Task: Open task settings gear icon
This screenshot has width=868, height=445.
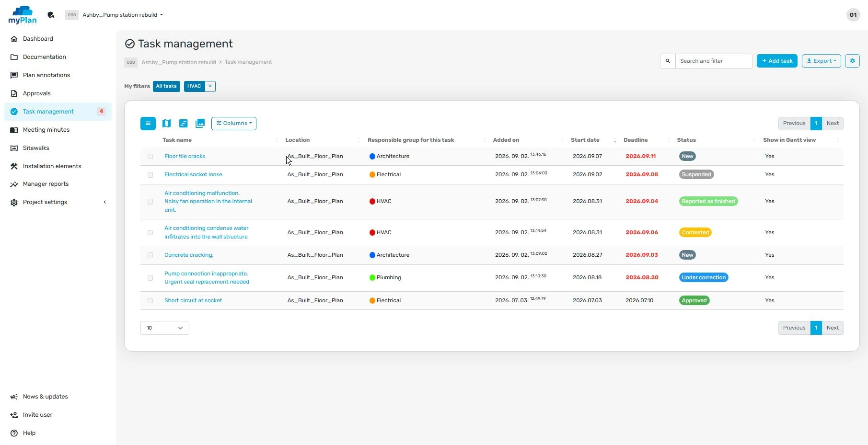Action: click(852, 61)
